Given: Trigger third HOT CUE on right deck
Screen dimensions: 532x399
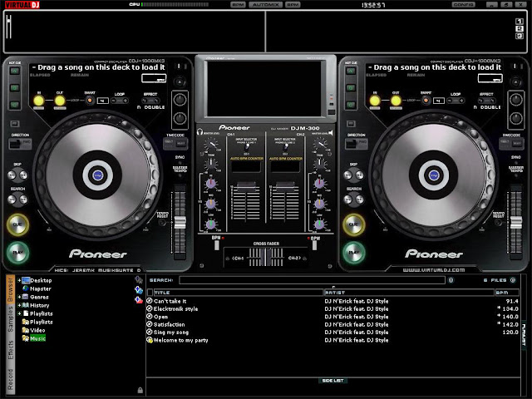Looking at the screenshot, I should click(351, 105).
